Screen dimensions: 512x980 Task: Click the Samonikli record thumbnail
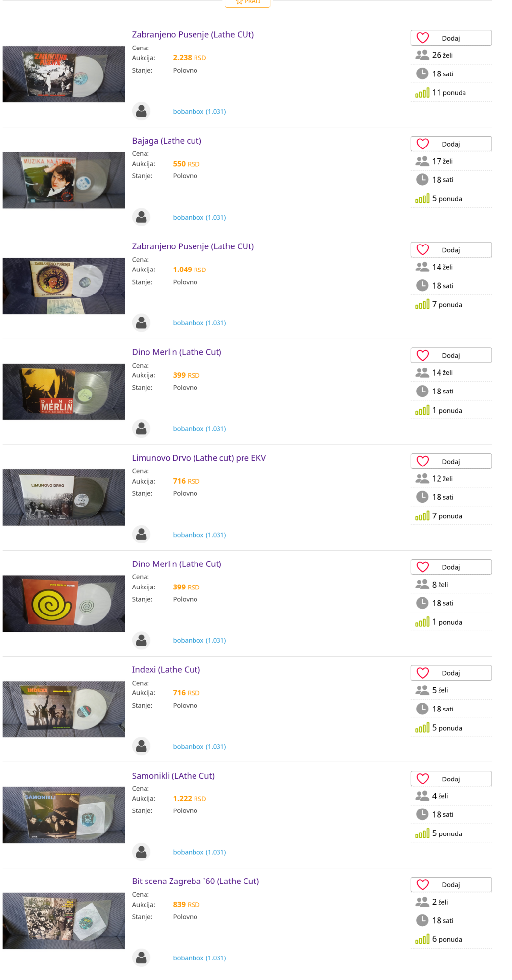pyautogui.click(x=64, y=815)
